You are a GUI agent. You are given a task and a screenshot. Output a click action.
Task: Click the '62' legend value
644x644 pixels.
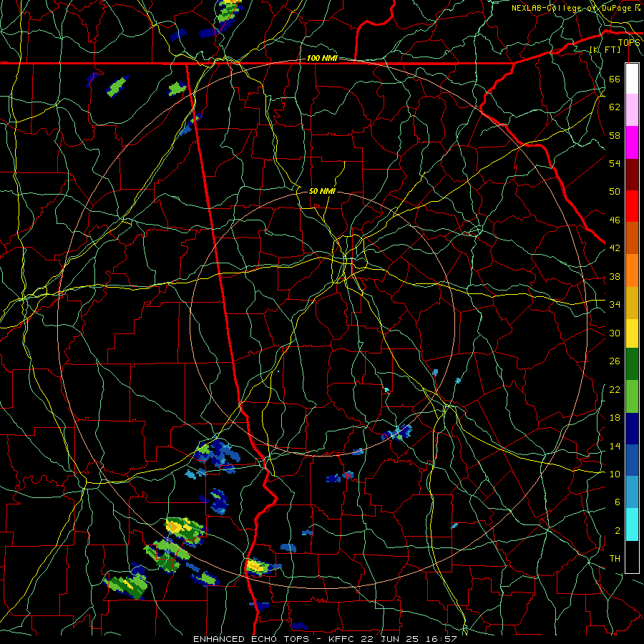pos(615,107)
